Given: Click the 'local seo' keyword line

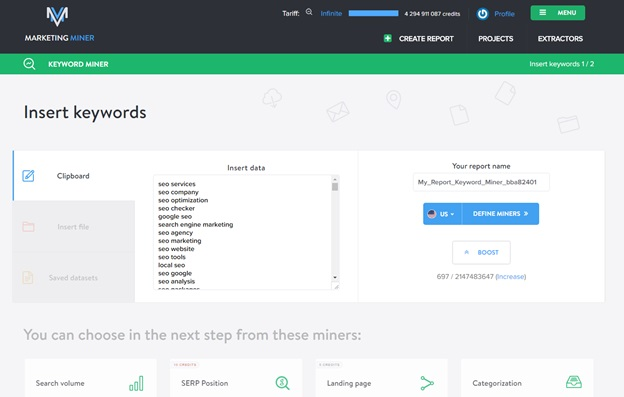Looking at the screenshot, I should (x=172, y=265).
